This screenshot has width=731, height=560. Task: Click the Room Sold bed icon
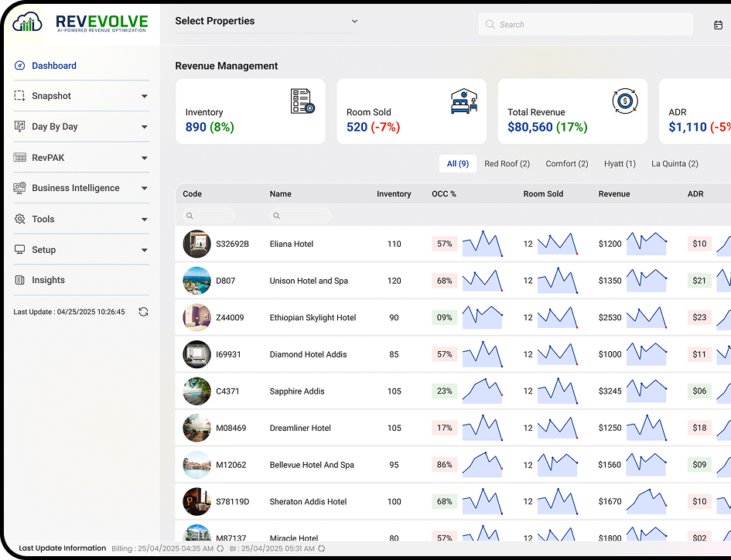pos(464,101)
